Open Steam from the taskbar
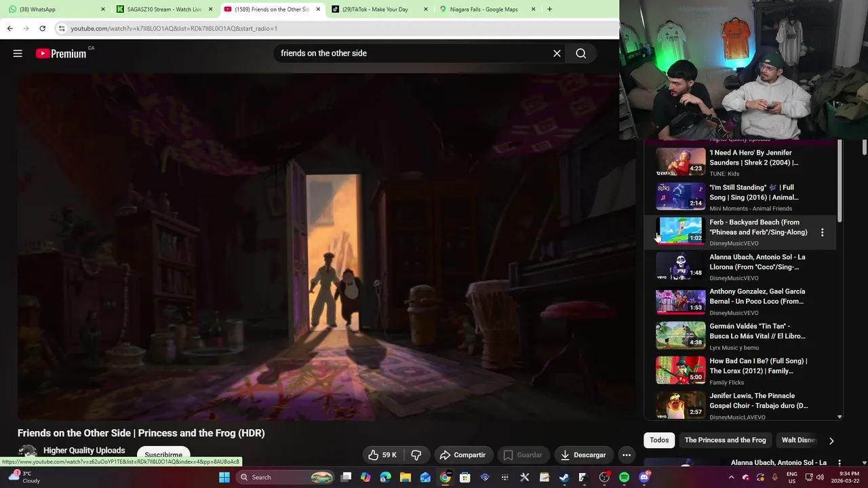 564,477
